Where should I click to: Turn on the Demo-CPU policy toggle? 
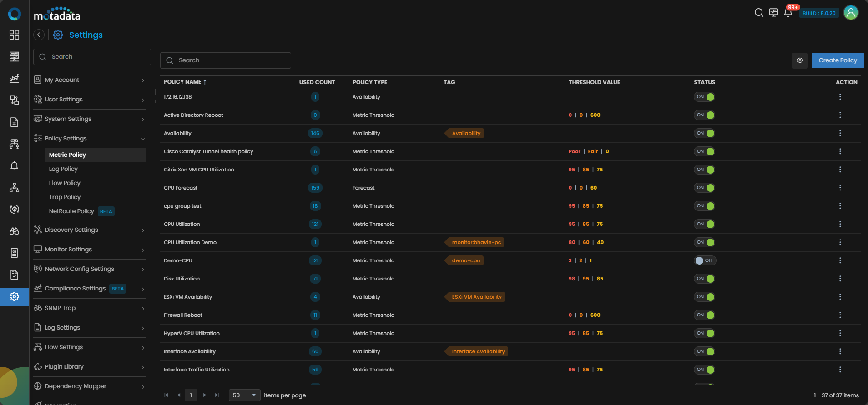(x=705, y=260)
